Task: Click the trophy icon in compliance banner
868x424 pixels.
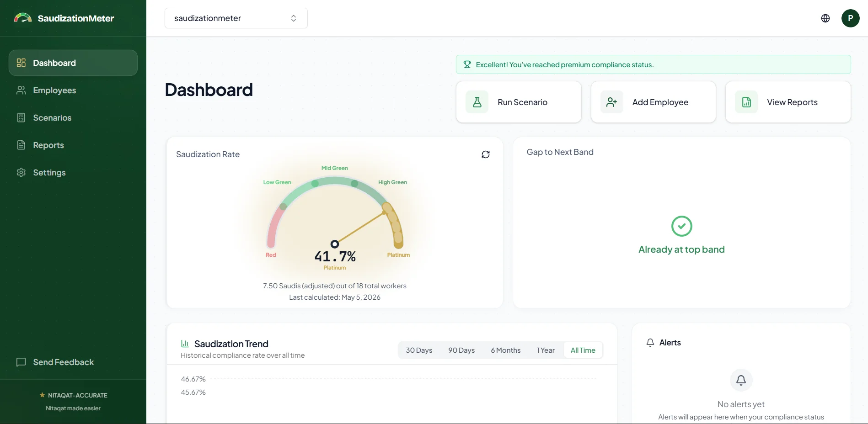Action: [x=467, y=64]
